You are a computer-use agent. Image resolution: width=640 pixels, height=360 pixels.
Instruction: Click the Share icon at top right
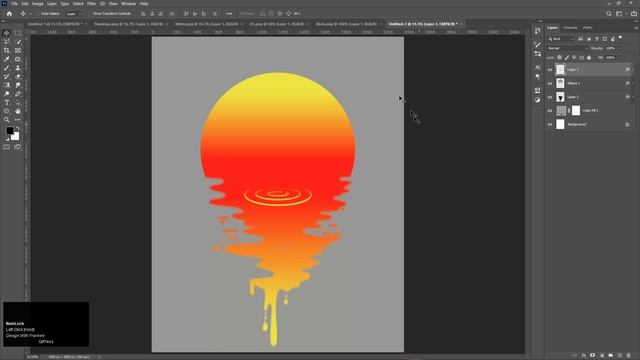[x=633, y=13]
